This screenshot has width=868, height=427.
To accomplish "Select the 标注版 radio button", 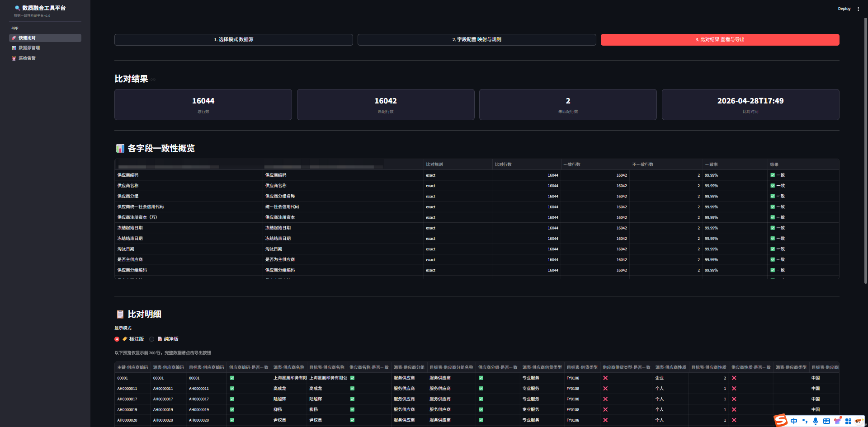I will (x=117, y=339).
